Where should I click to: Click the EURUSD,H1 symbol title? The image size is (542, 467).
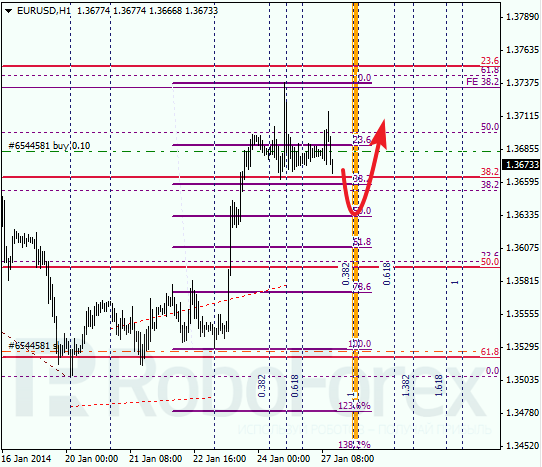coord(44,11)
